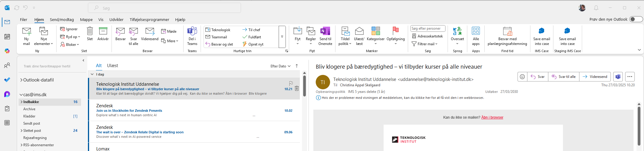The width and height of the screenshot is (644, 151).
Task: Open more actions ellipsis in reading pane
Action: point(630,77)
